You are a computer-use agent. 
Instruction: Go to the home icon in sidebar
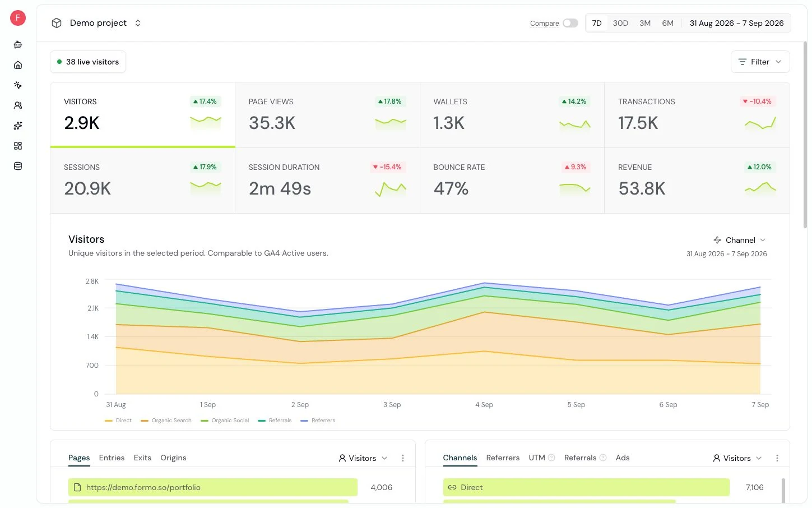pyautogui.click(x=18, y=65)
